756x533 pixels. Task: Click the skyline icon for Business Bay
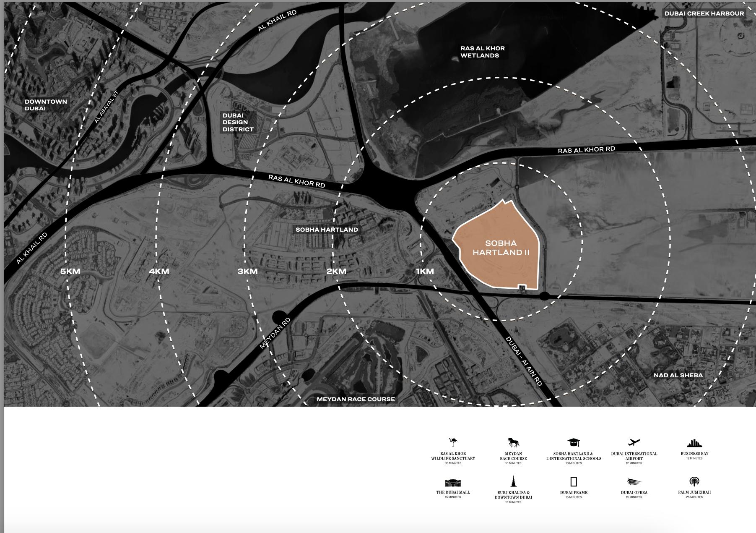pyautogui.click(x=694, y=443)
